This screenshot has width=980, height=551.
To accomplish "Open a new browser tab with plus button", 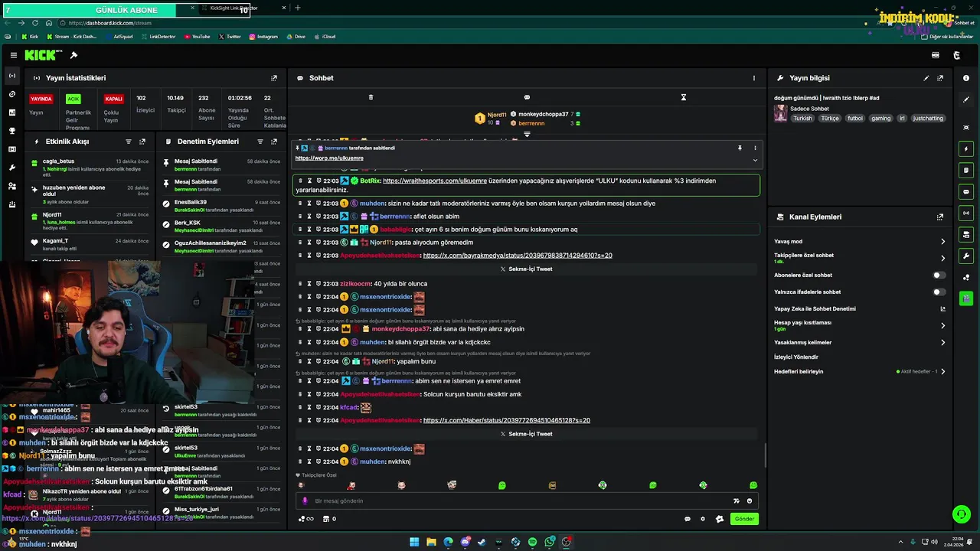I will (298, 8).
